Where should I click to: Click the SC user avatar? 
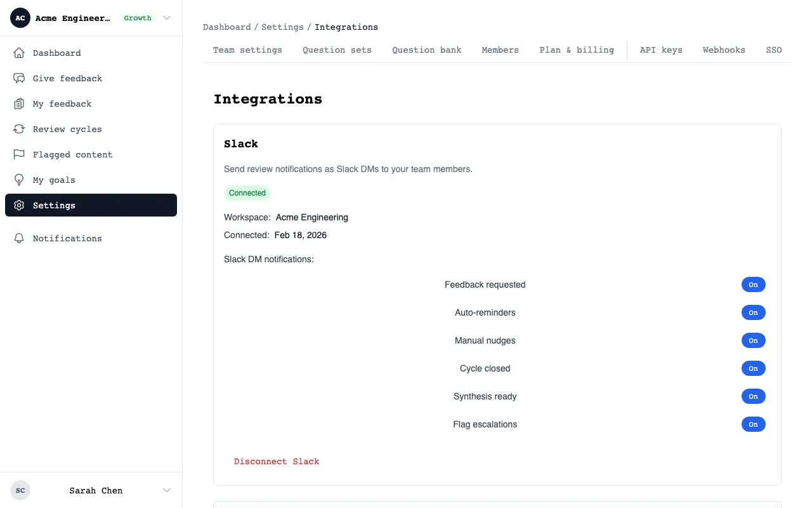pos(20,490)
